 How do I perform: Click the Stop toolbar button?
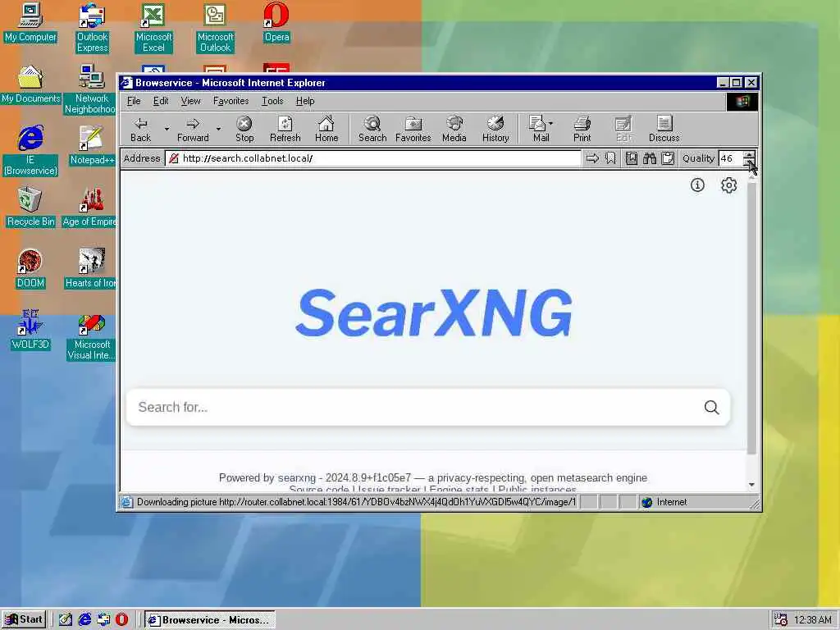[x=244, y=129]
